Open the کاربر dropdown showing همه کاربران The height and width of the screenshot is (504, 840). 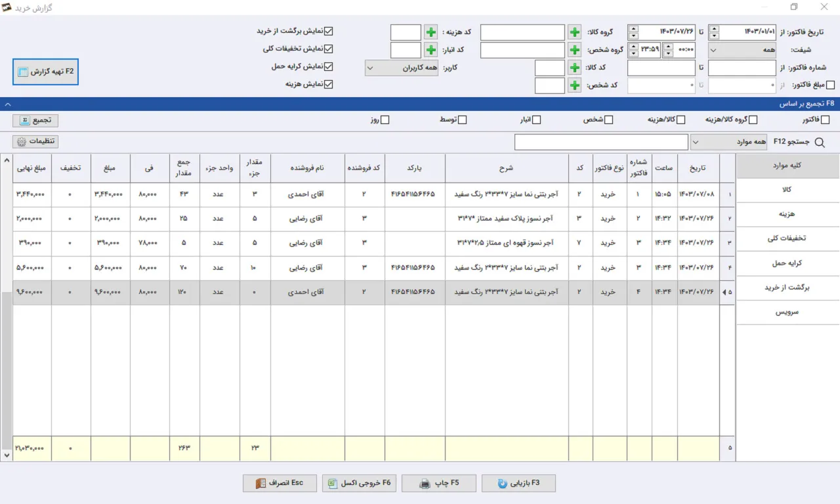point(402,68)
